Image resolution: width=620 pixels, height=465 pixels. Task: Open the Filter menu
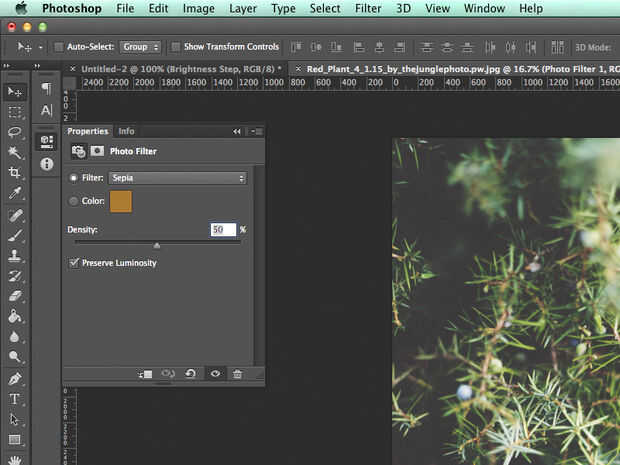(368, 8)
